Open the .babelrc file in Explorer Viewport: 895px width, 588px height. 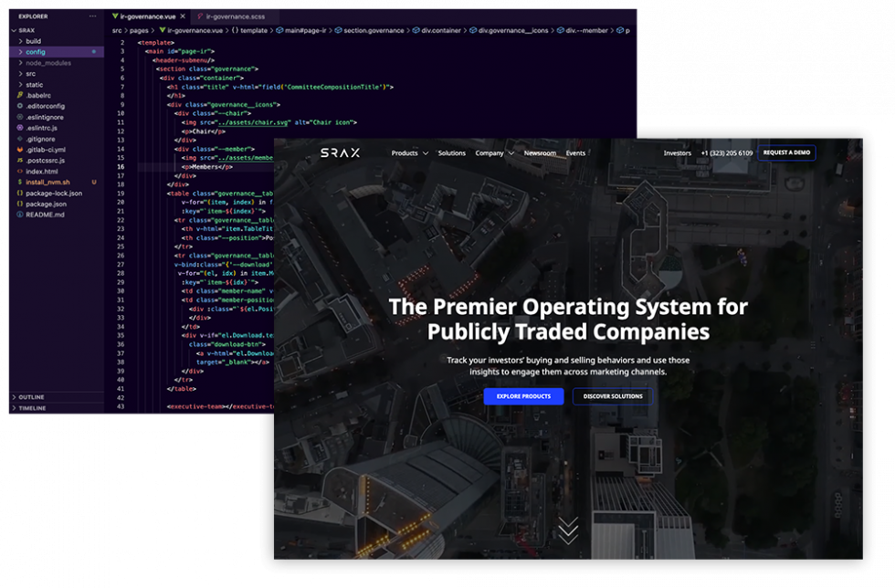37,95
